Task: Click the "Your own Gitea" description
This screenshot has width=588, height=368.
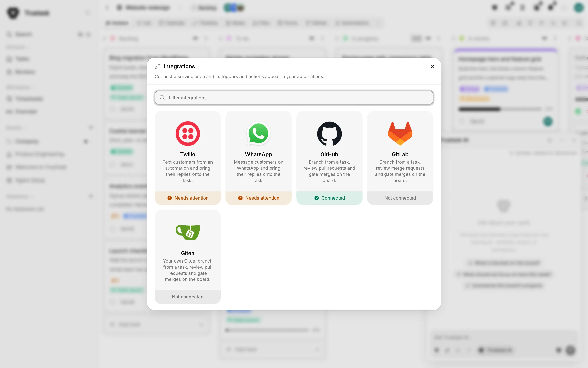Action: click(188, 270)
